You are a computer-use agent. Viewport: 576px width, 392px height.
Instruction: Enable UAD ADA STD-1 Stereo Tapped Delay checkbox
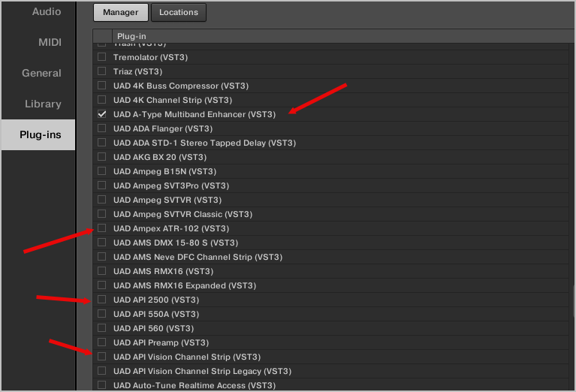coord(101,143)
